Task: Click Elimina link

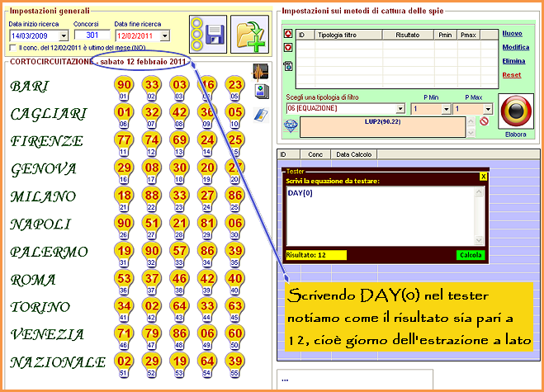Action: [x=513, y=61]
